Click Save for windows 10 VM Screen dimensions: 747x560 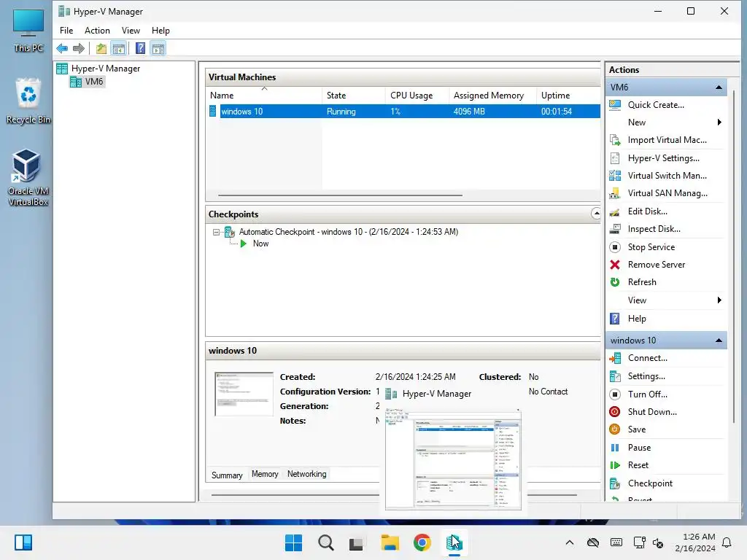click(x=636, y=429)
